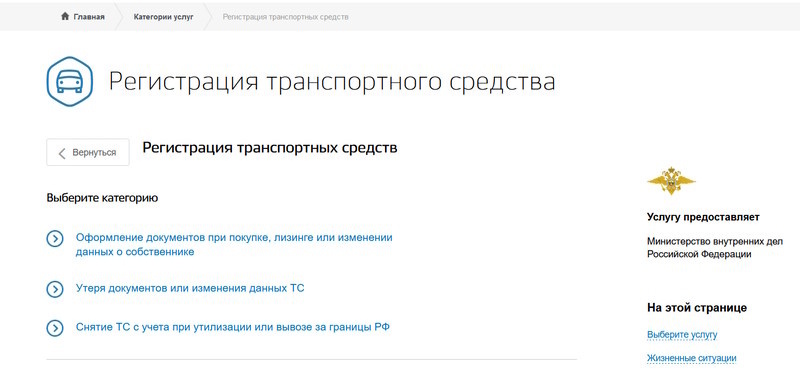Click the golden MVD eagle emblem
Image resolution: width=800 pixels, height=375 pixels.
pos(671,180)
